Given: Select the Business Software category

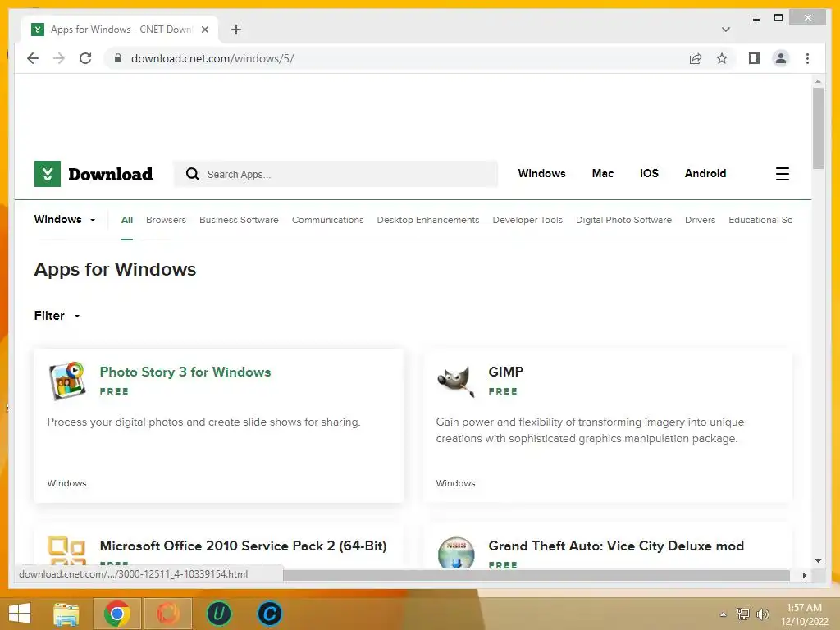Looking at the screenshot, I should tap(239, 220).
